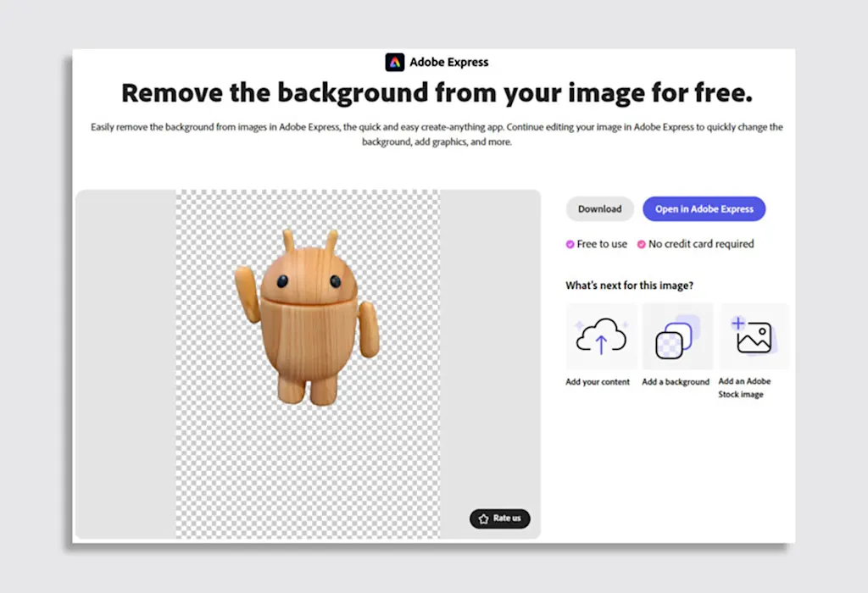Open the image in Adobe Express
The width and height of the screenshot is (868, 593).
[704, 209]
